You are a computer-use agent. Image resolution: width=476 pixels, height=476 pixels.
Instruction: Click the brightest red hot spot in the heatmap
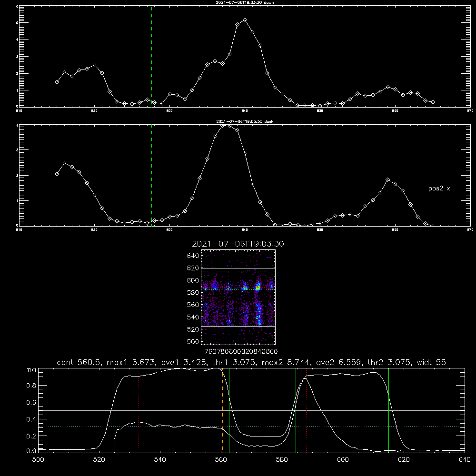258,287
